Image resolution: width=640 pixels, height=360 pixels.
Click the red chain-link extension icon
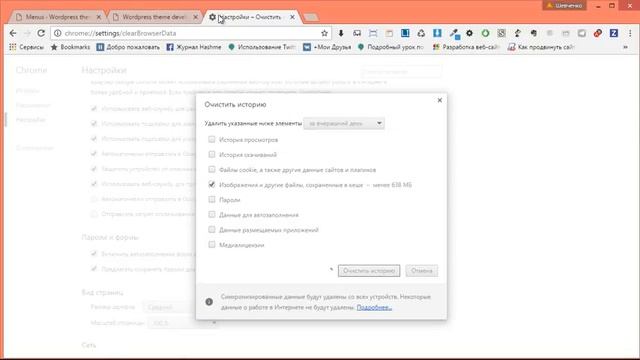[x=598, y=33]
